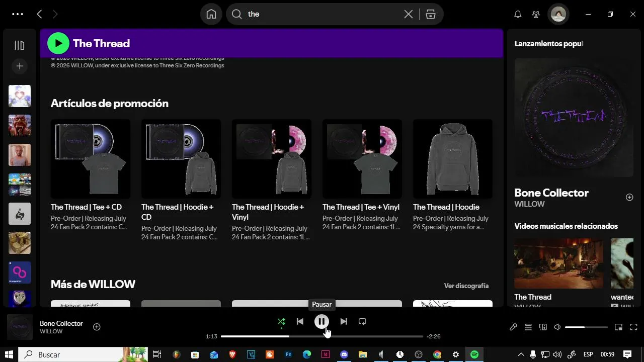Clear the search field text
Viewport: 644px width, 362px height.
tap(409, 14)
